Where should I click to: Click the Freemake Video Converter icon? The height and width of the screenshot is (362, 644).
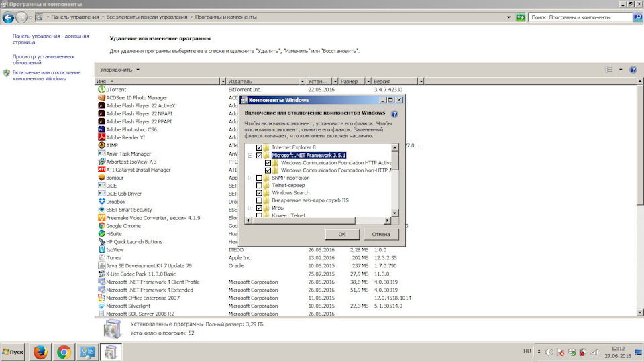pos(101,217)
